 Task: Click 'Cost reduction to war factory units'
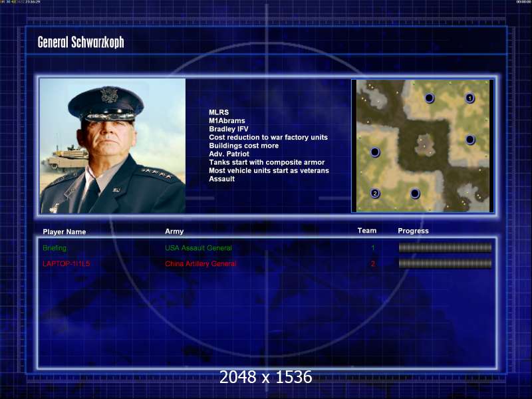pos(268,138)
